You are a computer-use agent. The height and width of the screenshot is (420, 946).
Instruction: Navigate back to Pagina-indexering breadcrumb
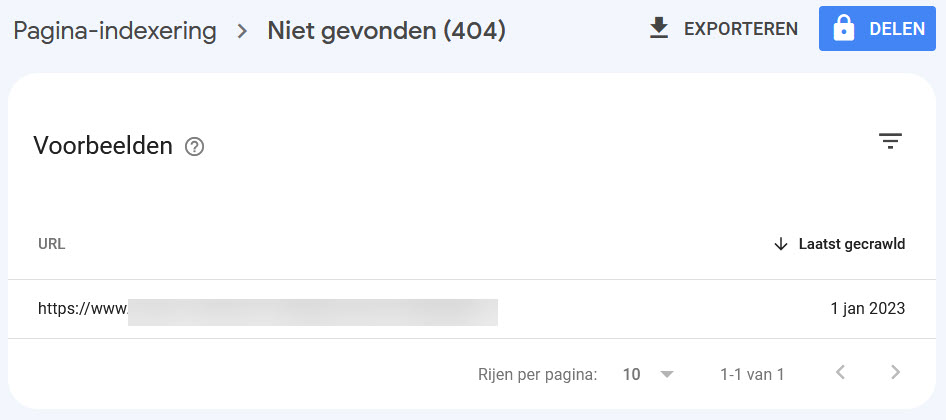click(x=115, y=31)
